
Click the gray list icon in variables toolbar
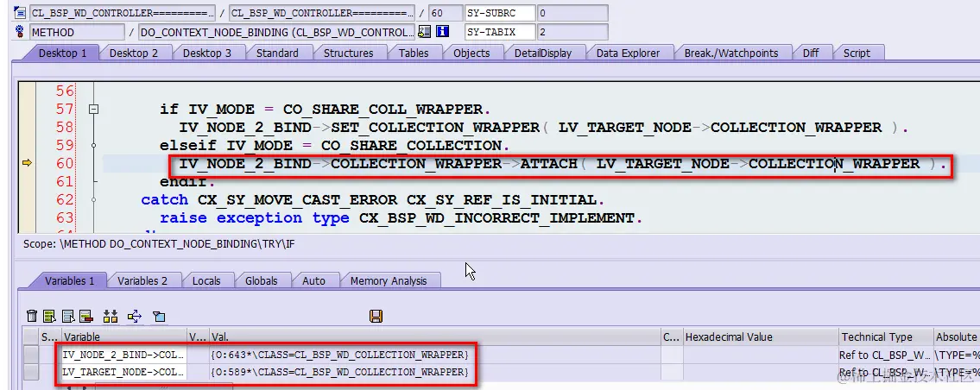pos(68,317)
